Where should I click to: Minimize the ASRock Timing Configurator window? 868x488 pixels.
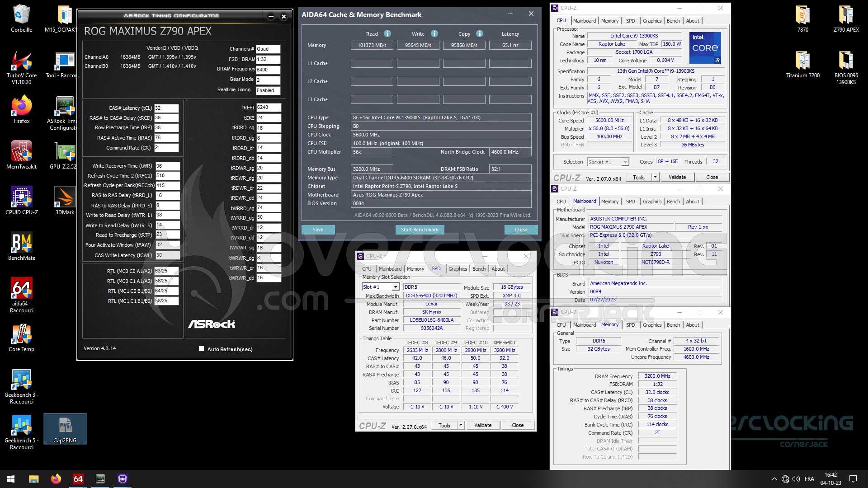coord(271,17)
